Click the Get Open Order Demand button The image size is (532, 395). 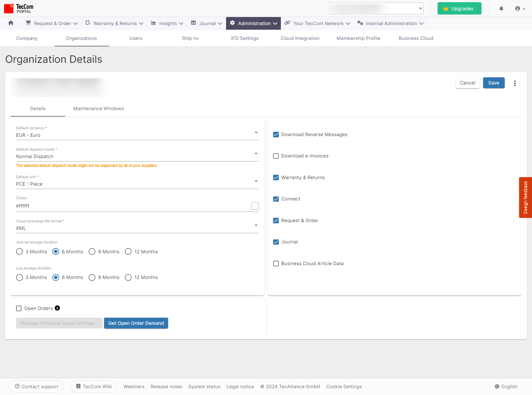coord(136,323)
